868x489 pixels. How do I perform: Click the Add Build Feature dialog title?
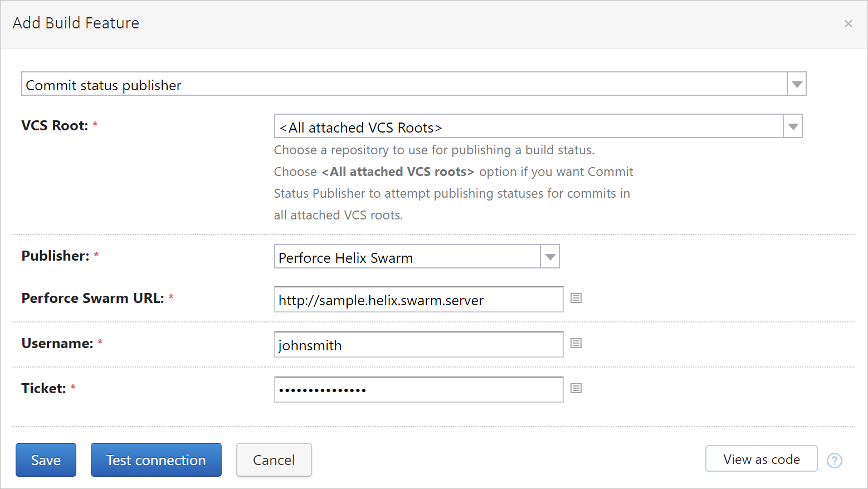coord(75,23)
